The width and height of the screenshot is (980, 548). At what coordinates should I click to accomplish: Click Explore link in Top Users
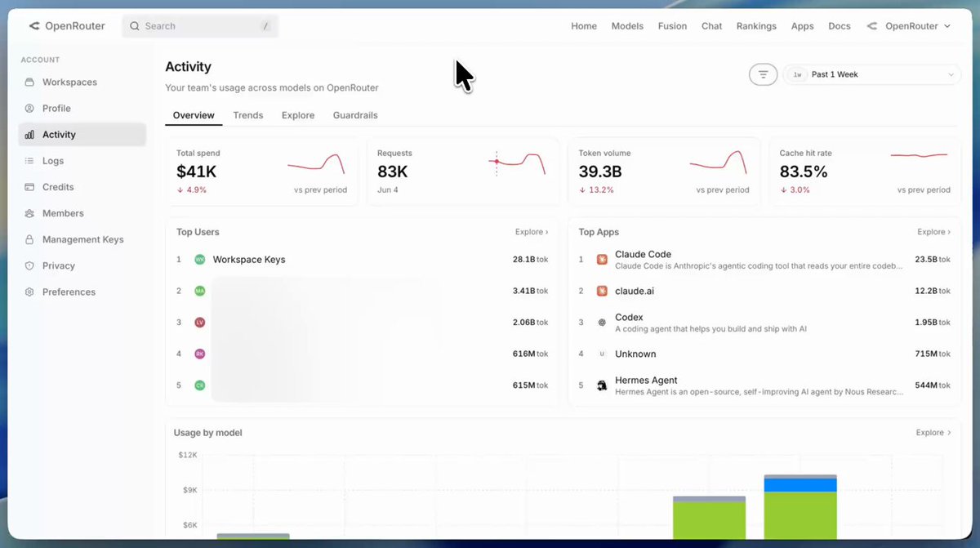point(532,232)
